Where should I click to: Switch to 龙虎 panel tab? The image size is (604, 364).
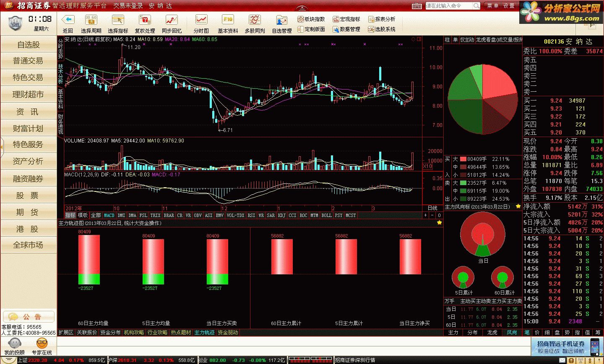pyautogui.click(x=492, y=333)
